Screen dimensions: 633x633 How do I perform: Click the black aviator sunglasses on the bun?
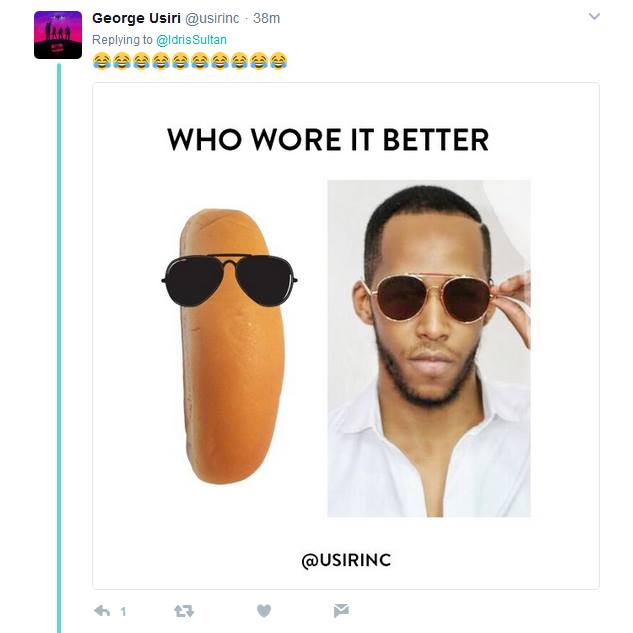(229, 280)
